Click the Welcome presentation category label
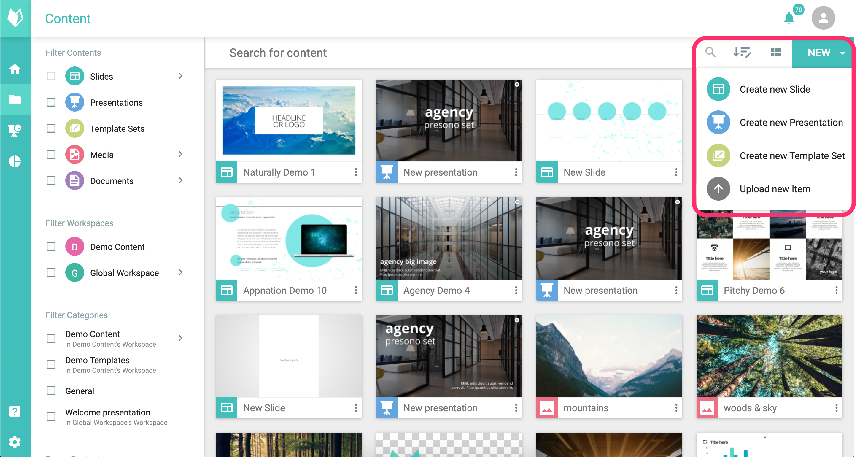868x457 pixels. tap(108, 412)
